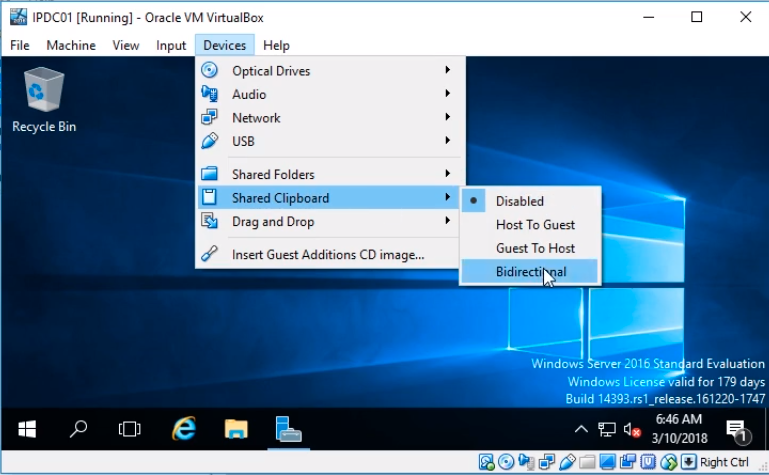Select the Disabled clipboard option
This screenshot has width=769, height=475.
coord(530,201)
